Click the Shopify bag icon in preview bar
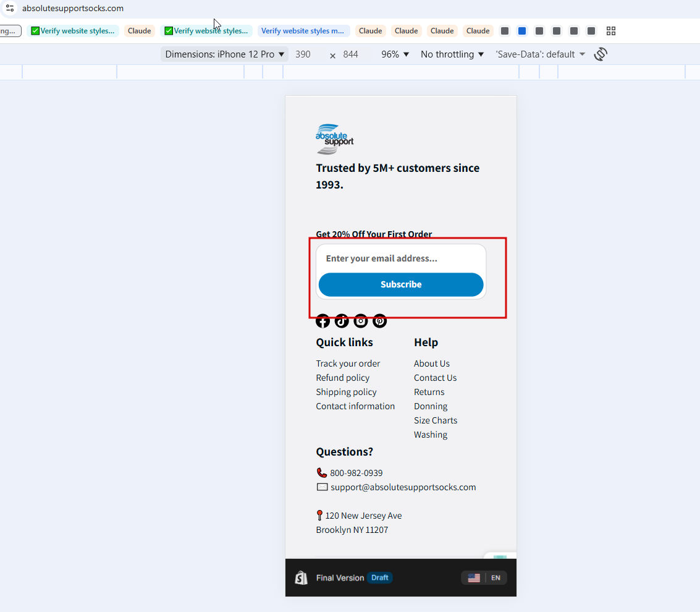The image size is (700, 612). tap(302, 577)
